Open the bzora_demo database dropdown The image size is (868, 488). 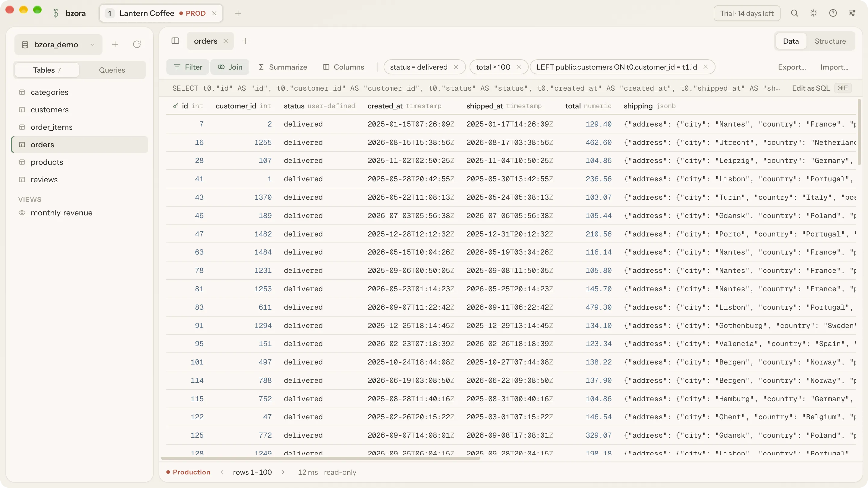[58, 45]
